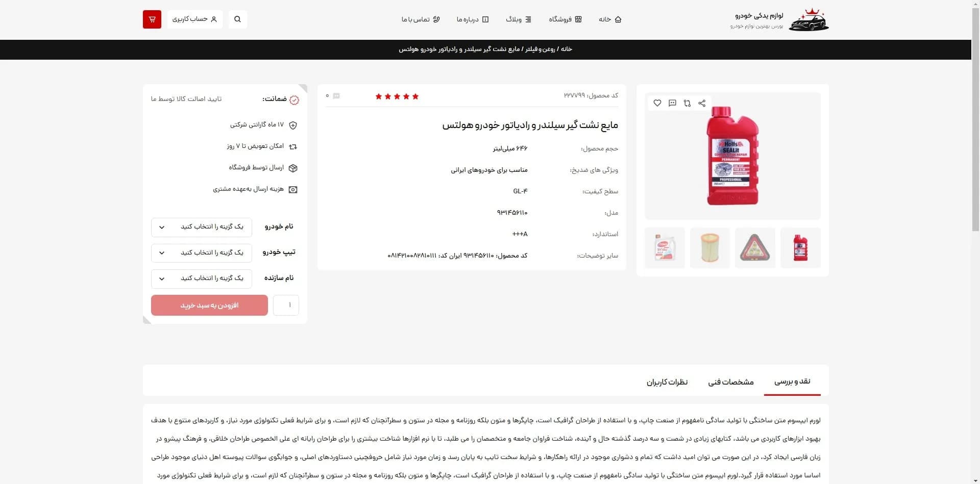Viewport: 980px width, 484px height.
Task: Click the main product image
Action: pyautogui.click(x=732, y=157)
